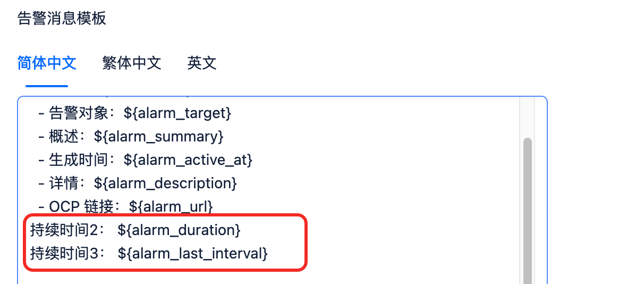Click the 告警消息模板 heading
This screenshot has height=284, width=644.
click(x=62, y=19)
